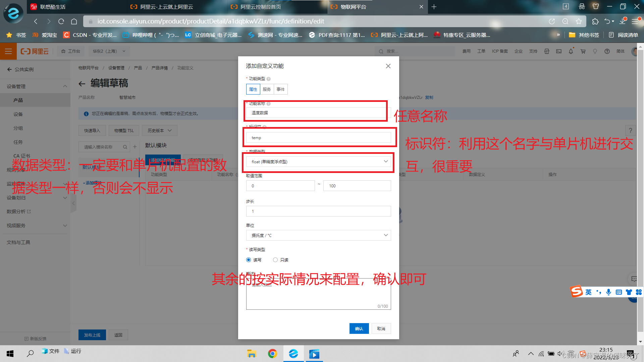The image size is (644, 362).
Task: Click the notification bell icon
Action: coord(571,51)
